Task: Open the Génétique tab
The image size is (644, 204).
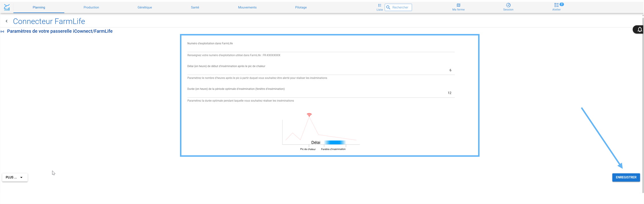Action: point(145,7)
